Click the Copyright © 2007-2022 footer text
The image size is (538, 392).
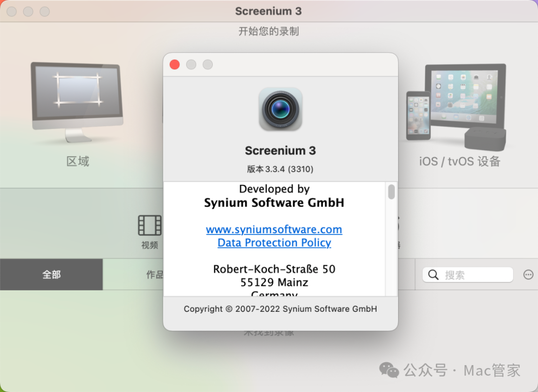tap(280, 309)
